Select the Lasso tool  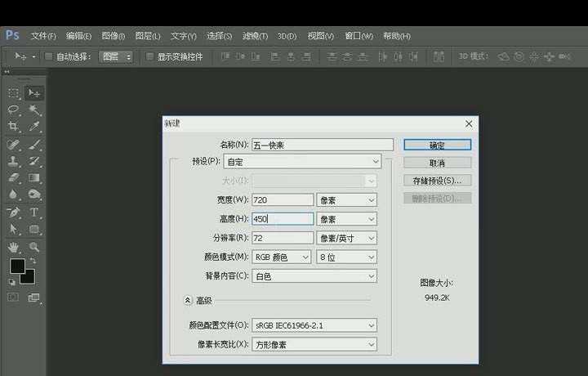click(x=14, y=110)
